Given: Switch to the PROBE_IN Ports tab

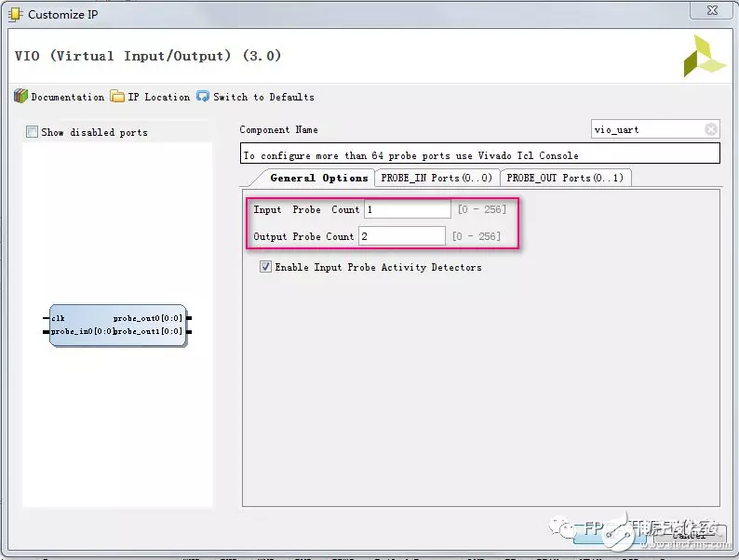Looking at the screenshot, I should click(437, 178).
